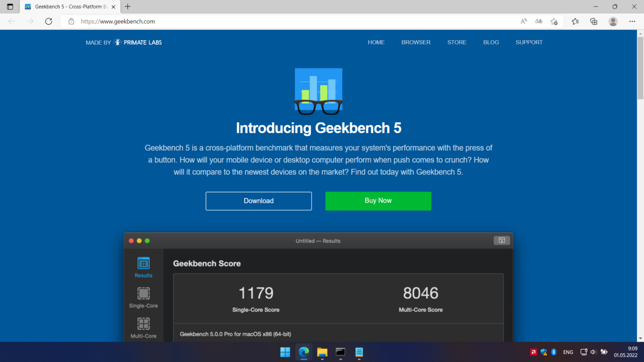Open the browser profile avatar
The height and width of the screenshot is (362, 644).
(613, 21)
